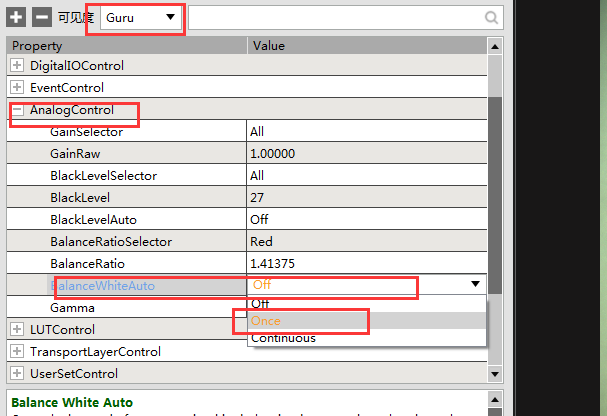Expand the UserSetControl category

17,374
